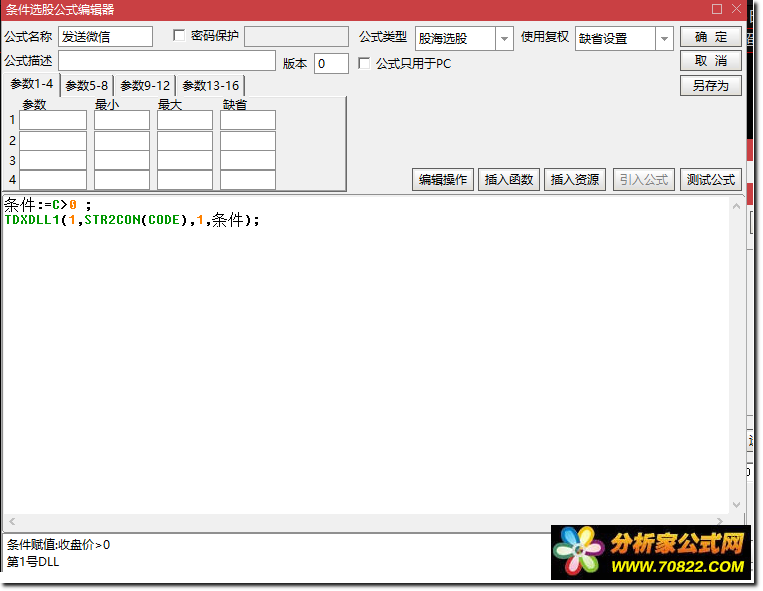The width and height of the screenshot is (763, 591).
Task: Click the 确定 button
Action: tap(710, 37)
